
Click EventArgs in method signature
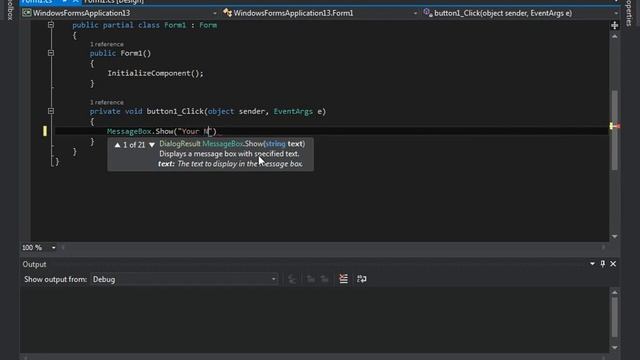(293, 111)
